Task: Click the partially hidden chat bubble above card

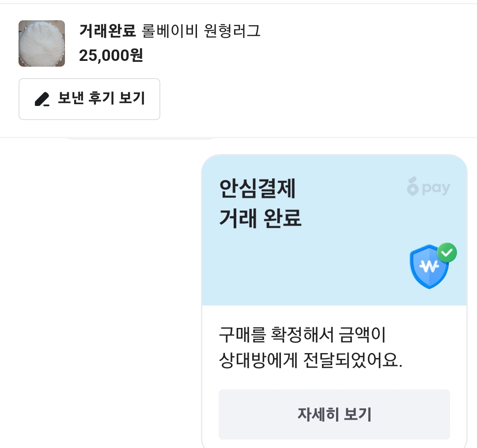Action: coord(141,139)
